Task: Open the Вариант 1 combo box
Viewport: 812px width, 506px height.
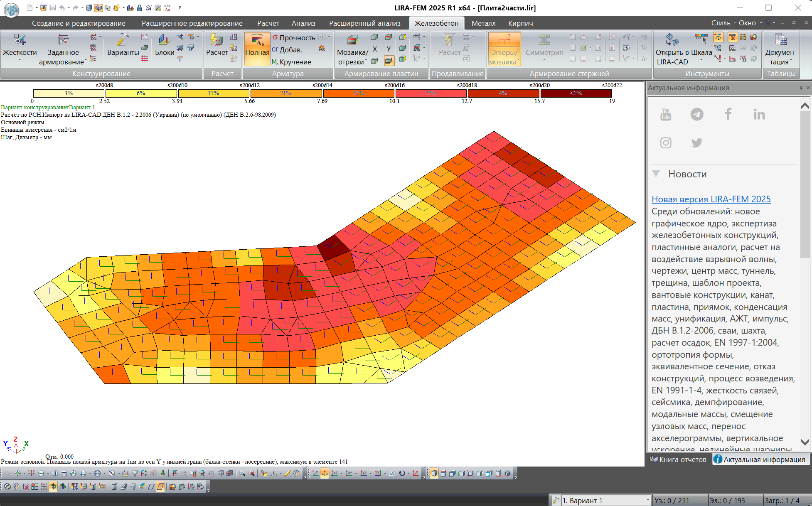Action: tap(647, 501)
